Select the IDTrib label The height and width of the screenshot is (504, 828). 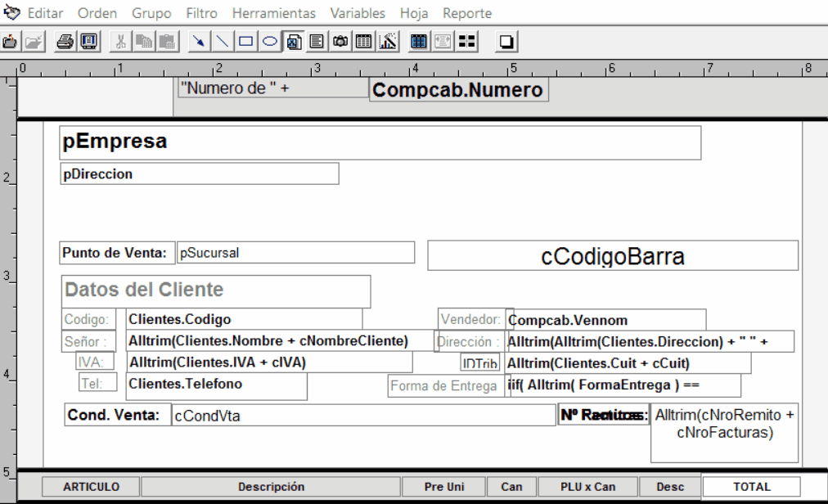tap(480, 363)
